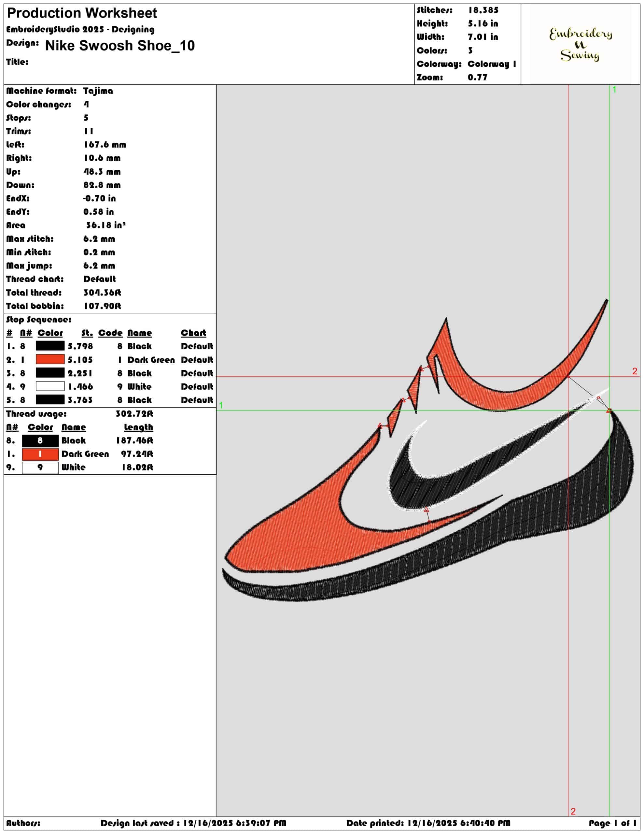Click black swatch in stop sequence row 5

(x=50, y=399)
